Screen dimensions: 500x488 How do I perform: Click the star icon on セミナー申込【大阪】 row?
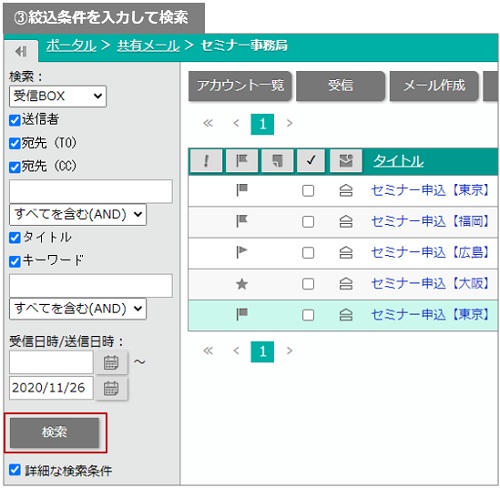click(x=242, y=284)
